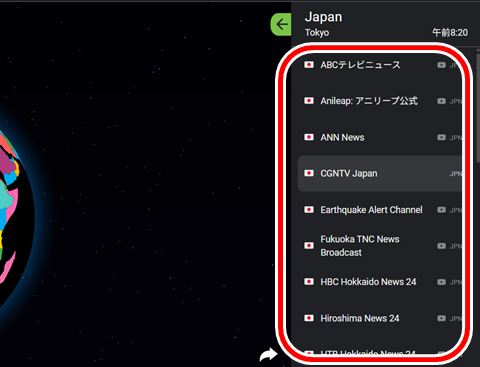Click the Japan flag beside ANN News

pyautogui.click(x=309, y=137)
